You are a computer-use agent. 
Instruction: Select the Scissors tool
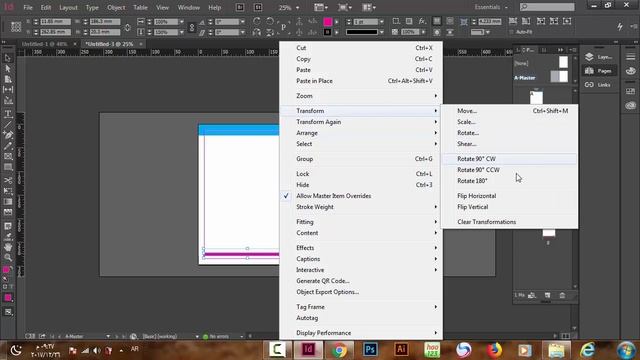tap(8, 180)
